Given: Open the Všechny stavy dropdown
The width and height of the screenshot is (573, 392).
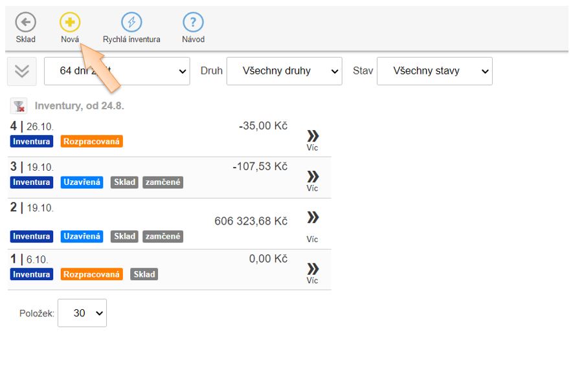Looking at the screenshot, I should click(x=434, y=71).
